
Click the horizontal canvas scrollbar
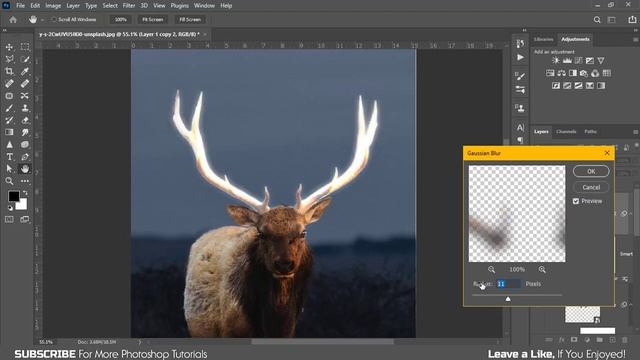click(x=322, y=342)
